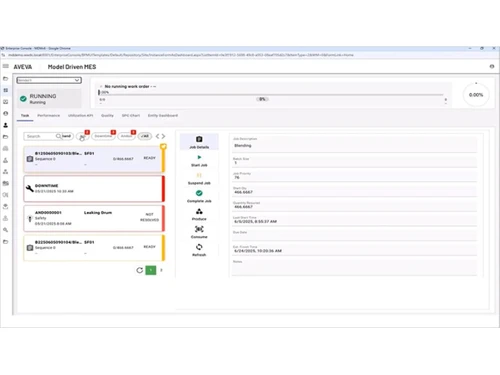Click the task Search input field
Viewport: 500px width, 375px height.
click(41, 136)
